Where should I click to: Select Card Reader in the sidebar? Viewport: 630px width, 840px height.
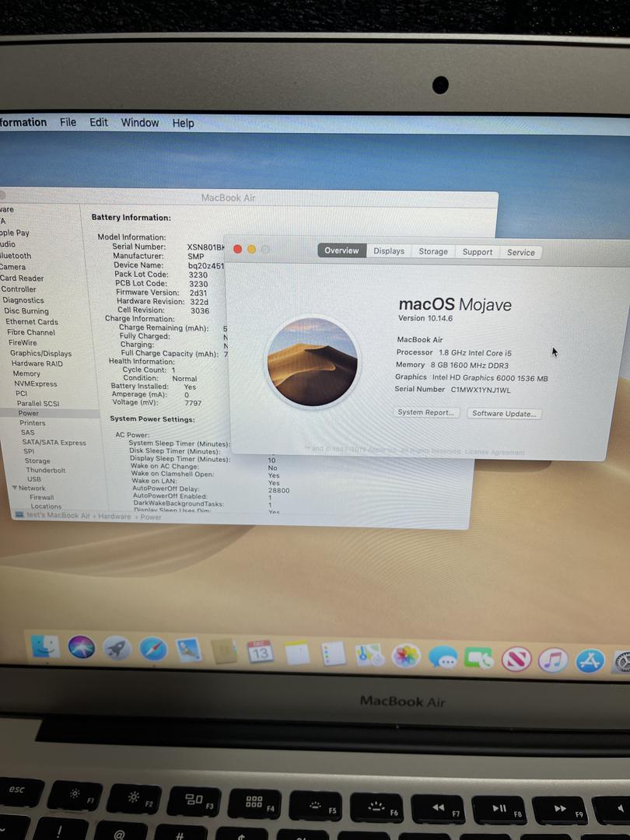pos(22,278)
